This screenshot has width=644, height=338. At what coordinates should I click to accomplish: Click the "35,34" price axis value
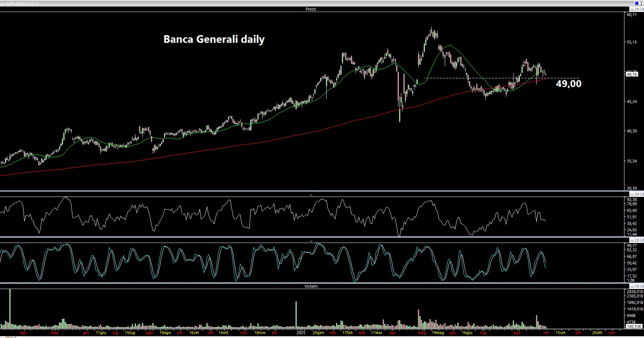(x=632, y=161)
